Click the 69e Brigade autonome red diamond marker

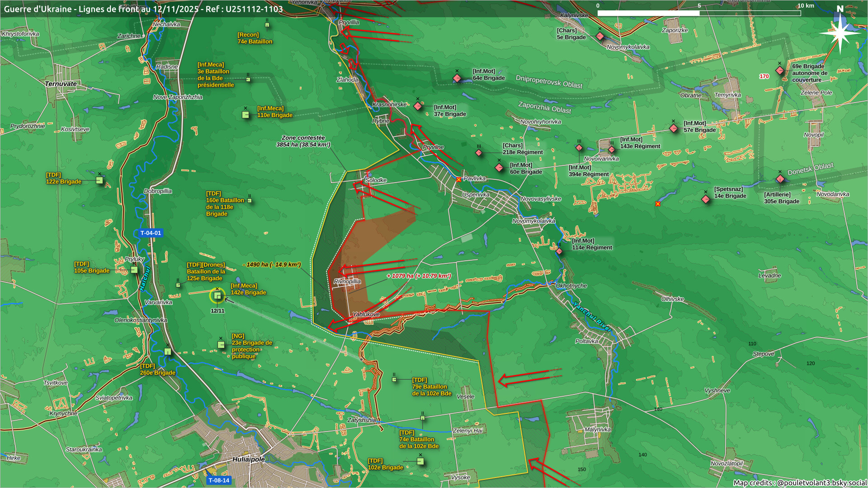[780, 70]
